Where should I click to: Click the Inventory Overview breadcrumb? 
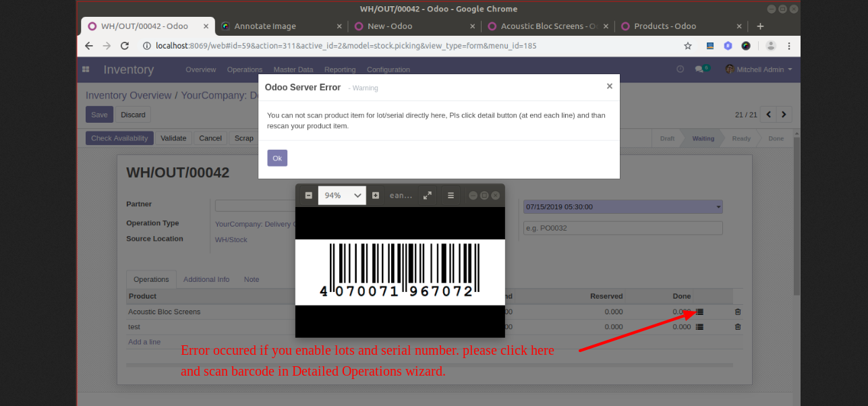pyautogui.click(x=129, y=95)
